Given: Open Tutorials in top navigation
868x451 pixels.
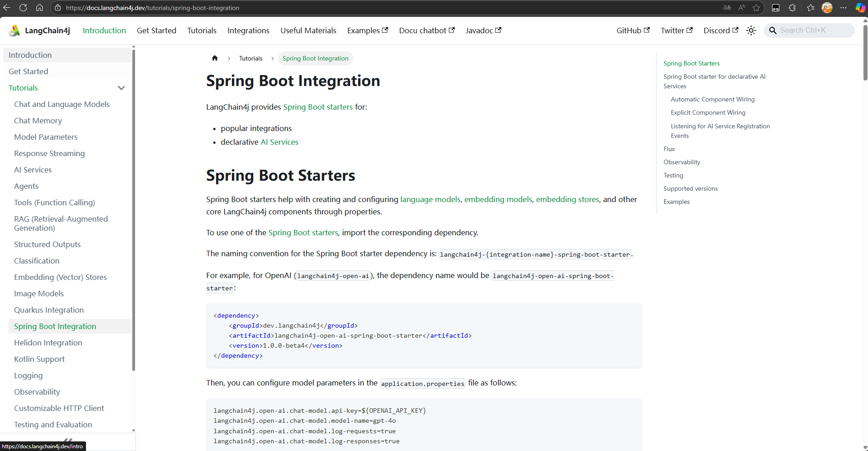Looking at the screenshot, I should pyautogui.click(x=202, y=30).
